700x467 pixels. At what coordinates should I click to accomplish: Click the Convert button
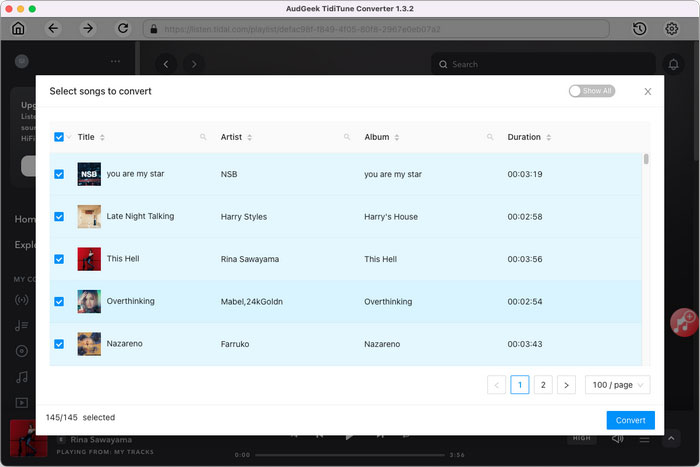[630, 420]
